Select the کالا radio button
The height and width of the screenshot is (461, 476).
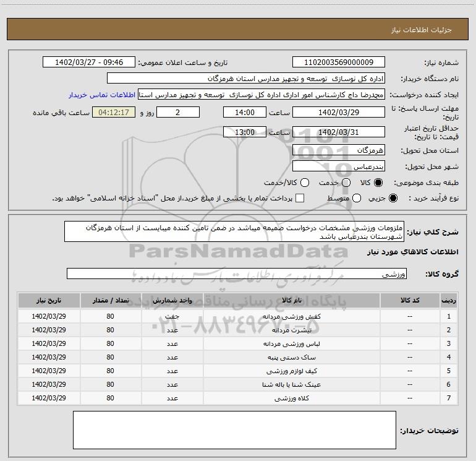coord(378,183)
